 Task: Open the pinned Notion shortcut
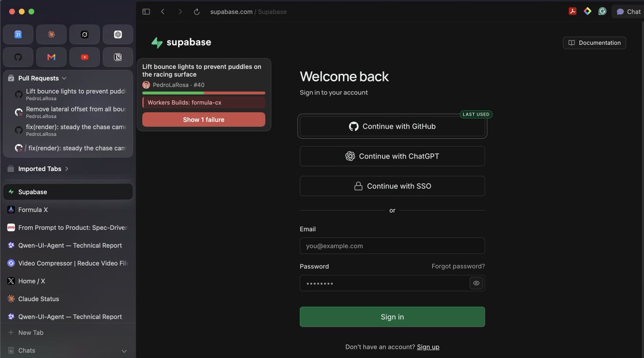(118, 57)
